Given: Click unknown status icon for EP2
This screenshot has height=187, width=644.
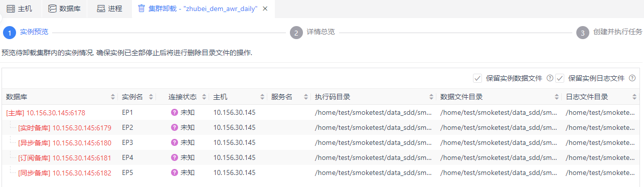Looking at the screenshot, I should click(x=175, y=127).
